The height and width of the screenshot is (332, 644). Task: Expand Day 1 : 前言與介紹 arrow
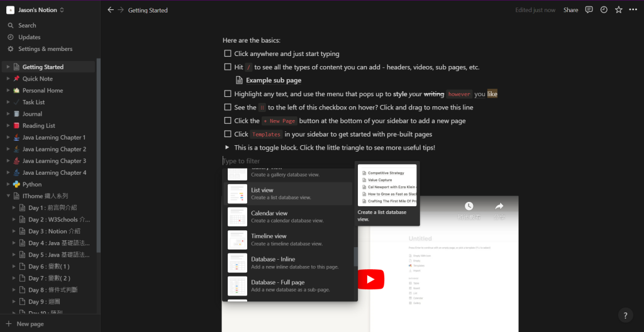[x=14, y=208]
